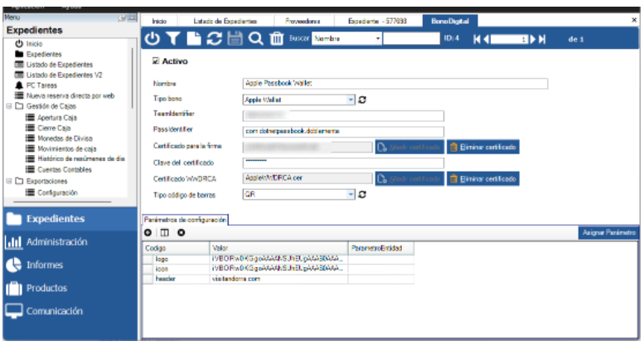Create new record with document icon
The width and height of the screenshot is (644, 346).
(192, 38)
